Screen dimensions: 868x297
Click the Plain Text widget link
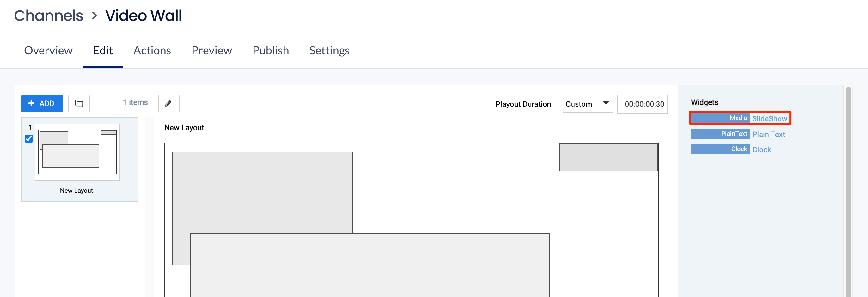click(768, 134)
